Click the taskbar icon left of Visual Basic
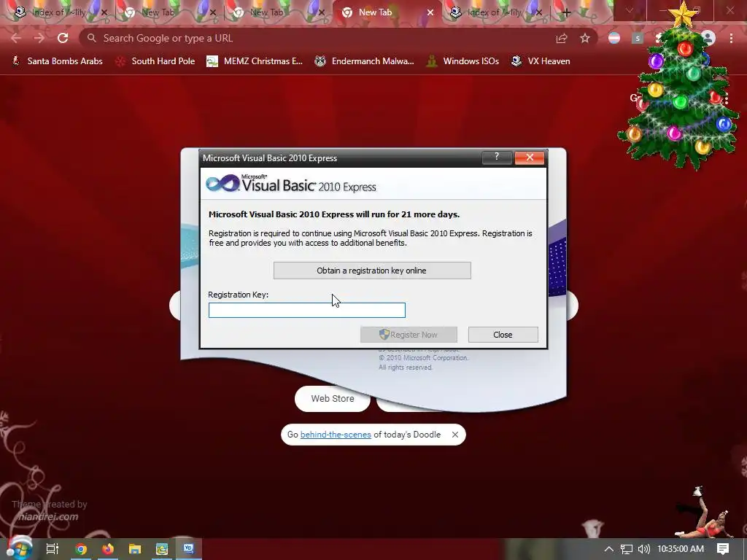 [162, 549]
